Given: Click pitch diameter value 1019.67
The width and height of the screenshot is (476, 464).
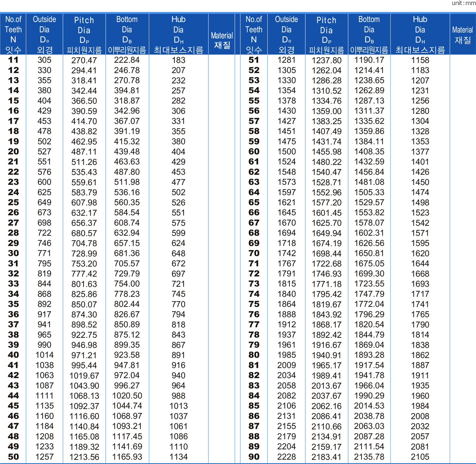Looking at the screenshot, I should [84, 376].
